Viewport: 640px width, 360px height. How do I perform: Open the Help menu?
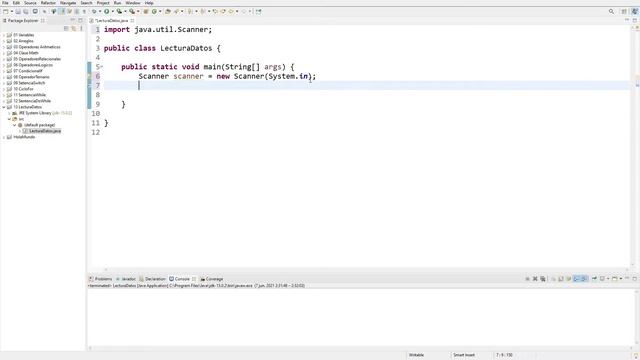149,3
